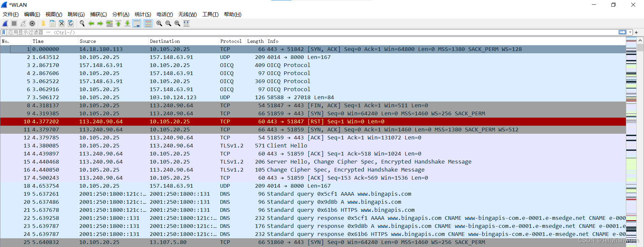644x247 pixels.
Task: Click the intelligent scrollbar packet minimap
Action: (631, 142)
